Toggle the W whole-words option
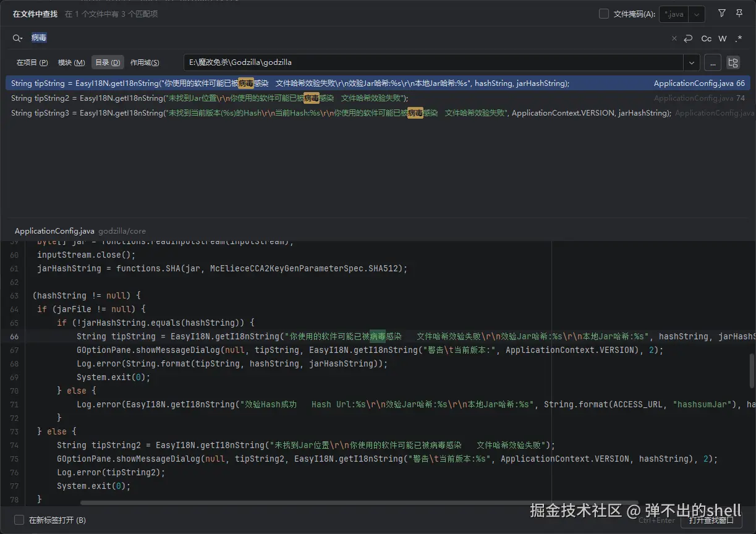 [722, 38]
